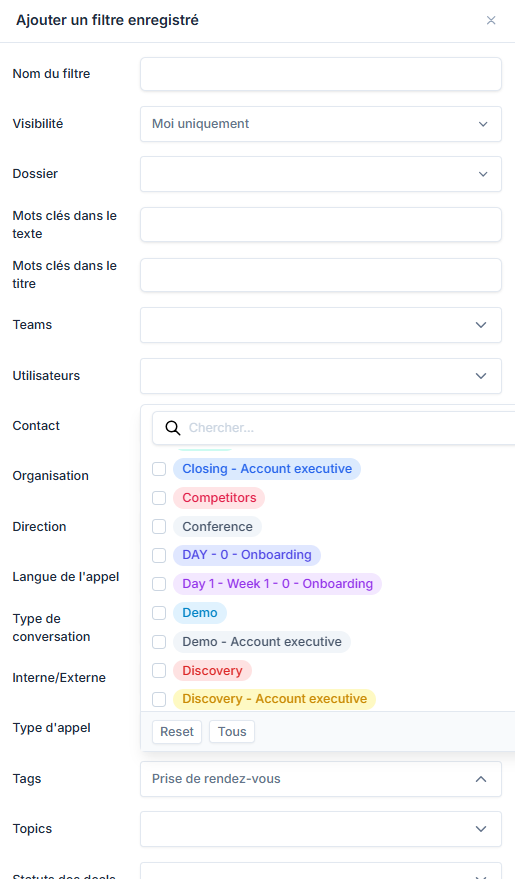Viewport: 515px width, 879px height.
Task: Tick the Discovery tag checkbox
Action: 159,670
